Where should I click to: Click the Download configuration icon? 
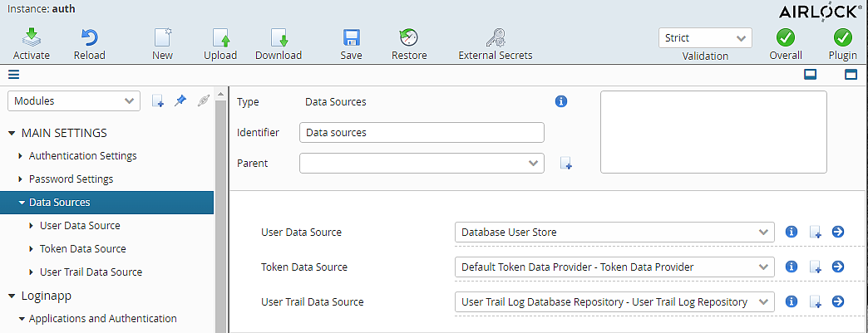[x=279, y=38]
